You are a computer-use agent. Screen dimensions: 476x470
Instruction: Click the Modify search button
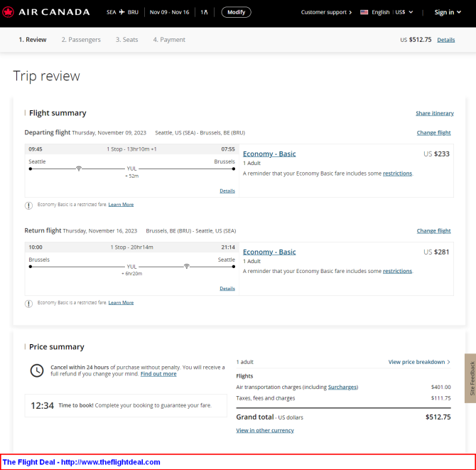pyautogui.click(x=236, y=12)
